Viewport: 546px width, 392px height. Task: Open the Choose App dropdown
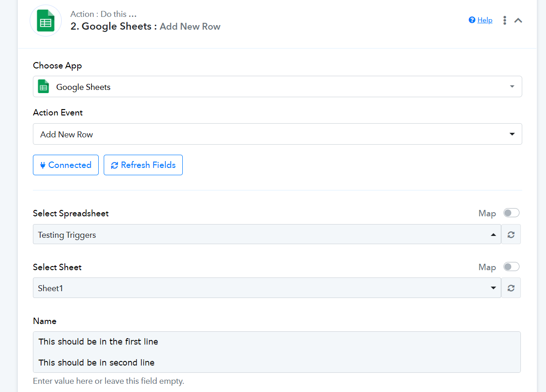pyautogui.click(x=277, y=87)
